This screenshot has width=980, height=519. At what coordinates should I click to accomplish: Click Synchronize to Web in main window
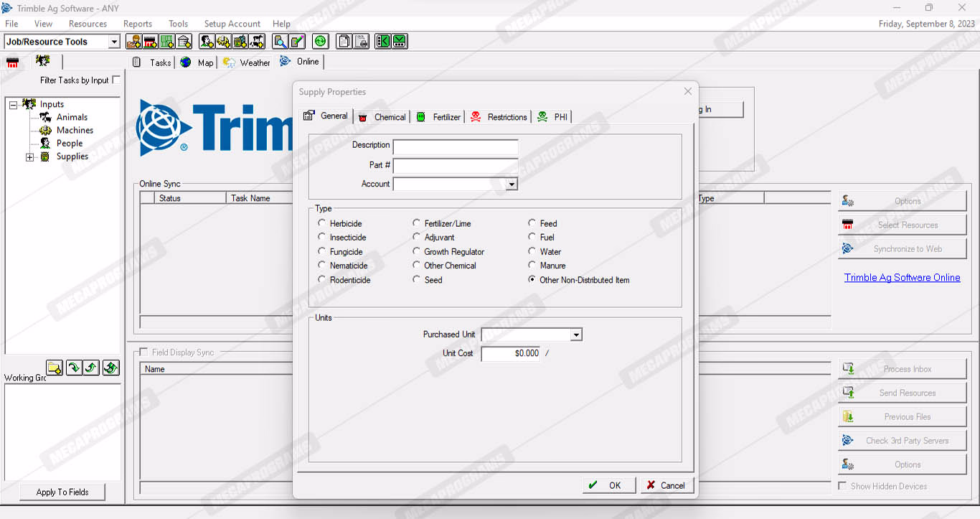point(903,248)
